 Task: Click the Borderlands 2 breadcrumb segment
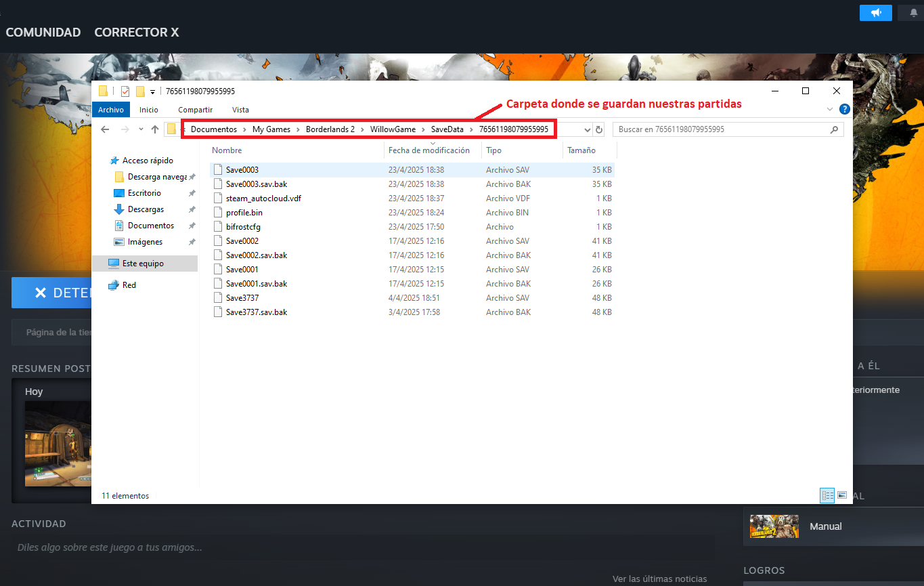[330, 129]
